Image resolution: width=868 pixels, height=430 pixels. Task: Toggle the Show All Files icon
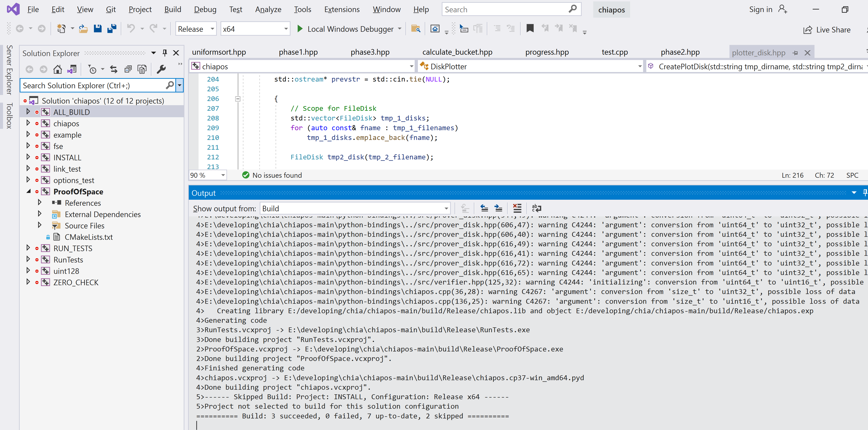point(142,70)
